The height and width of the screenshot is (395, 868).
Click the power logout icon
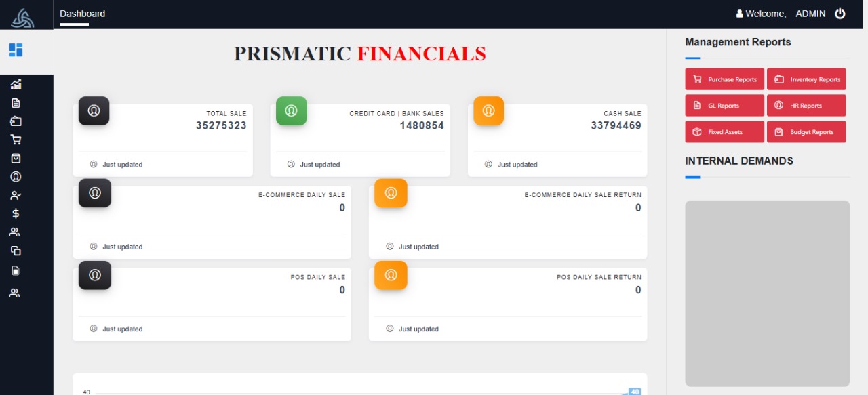(x=840, y=14)
